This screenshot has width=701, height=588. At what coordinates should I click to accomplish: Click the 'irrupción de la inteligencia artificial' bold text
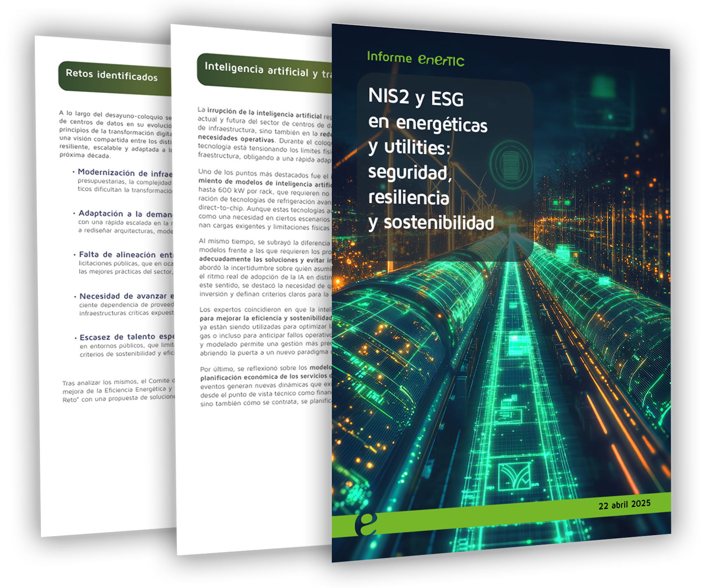point(264,113)
